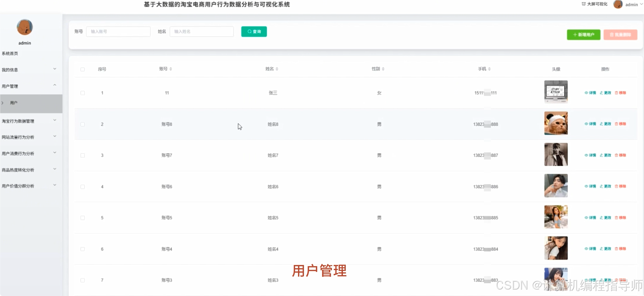Check the row for 张三
Image resolution: width=644 pixels, height=296 pixels.
[83, 93]
